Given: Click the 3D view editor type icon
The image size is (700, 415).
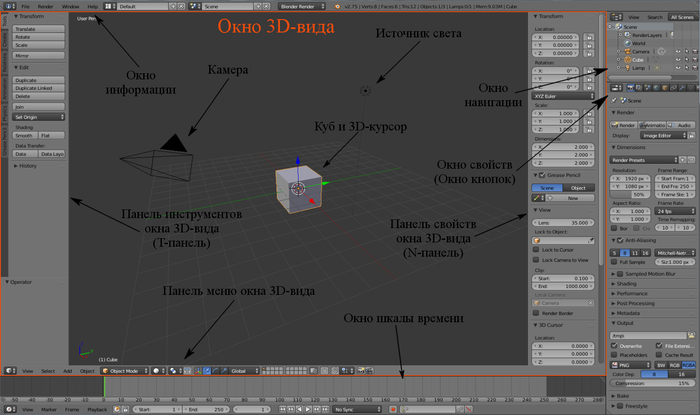Looking at the screenshot, I should coord(10,371).
